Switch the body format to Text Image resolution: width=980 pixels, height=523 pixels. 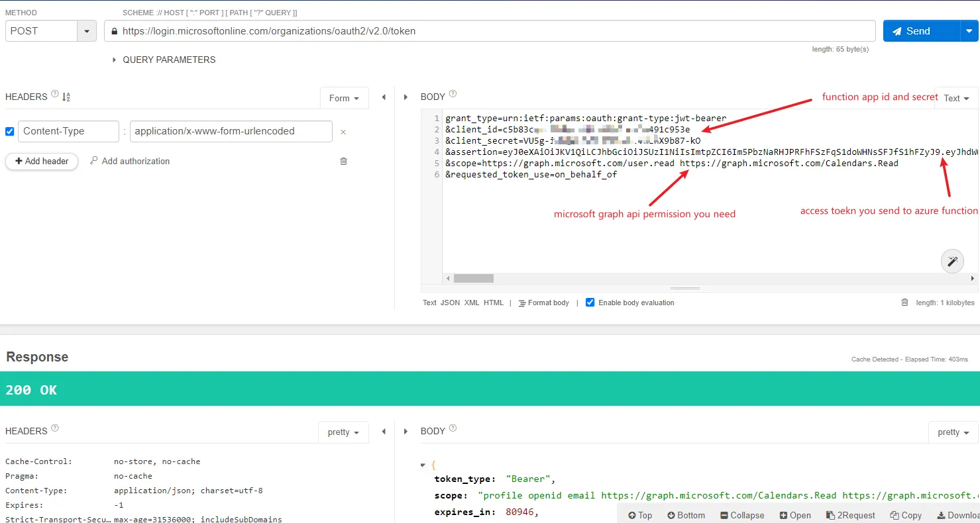(x=429, y=303)
